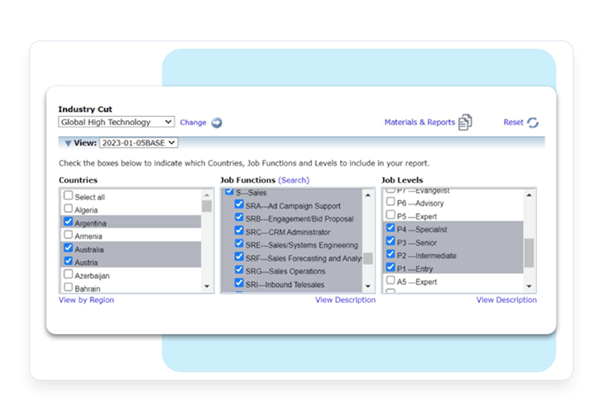This screenshot has width=599, height=399.
Task: Check the Algeria checkbox
Action: pos(68,209)
